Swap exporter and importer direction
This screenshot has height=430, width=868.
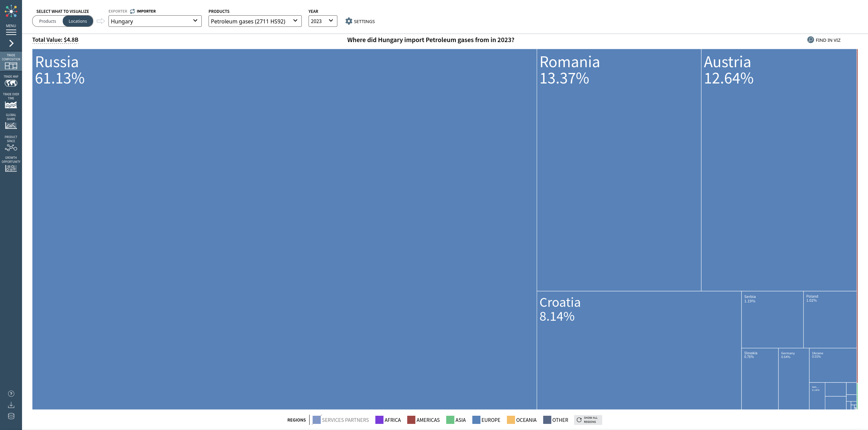132,11
